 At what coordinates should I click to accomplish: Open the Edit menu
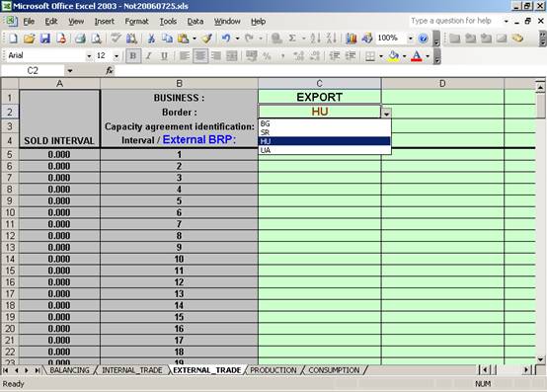point(51,22)
